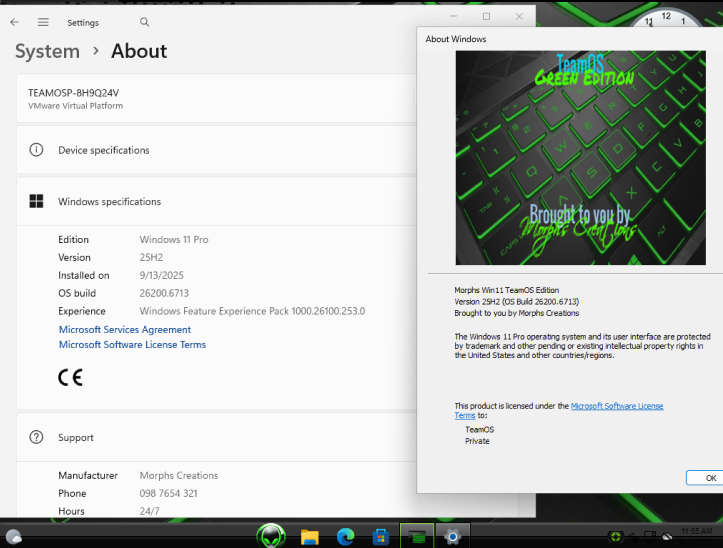The image size is (723, 548).
Task: Open the search icon in Settings
Action: (144, 22)
